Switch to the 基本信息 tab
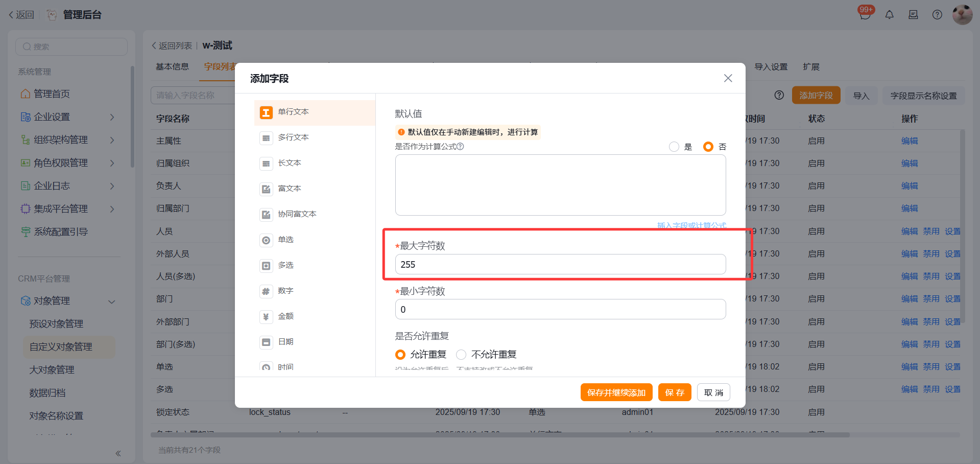The image size is (980, 464). (x=172, y=67)
